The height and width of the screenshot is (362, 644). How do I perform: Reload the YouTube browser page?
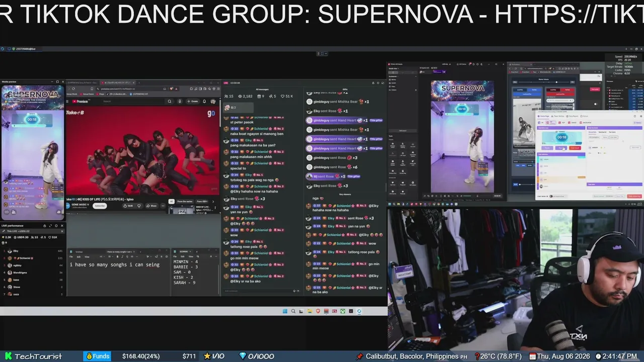73,89
